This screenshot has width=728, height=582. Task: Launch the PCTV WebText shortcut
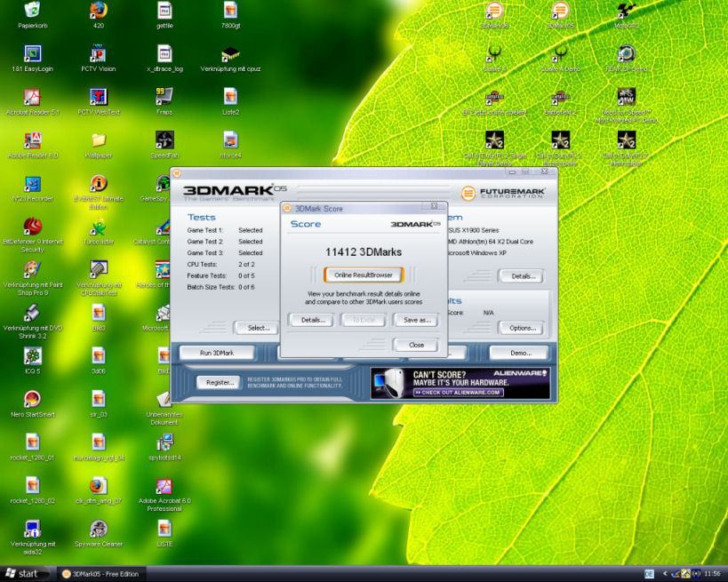pyautogui.click(x=99, y=97)
